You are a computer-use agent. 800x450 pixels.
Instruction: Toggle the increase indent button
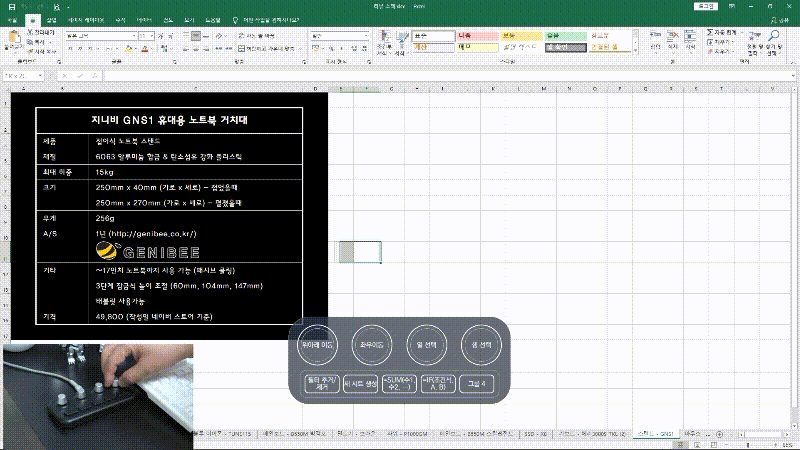coord(228,49)
